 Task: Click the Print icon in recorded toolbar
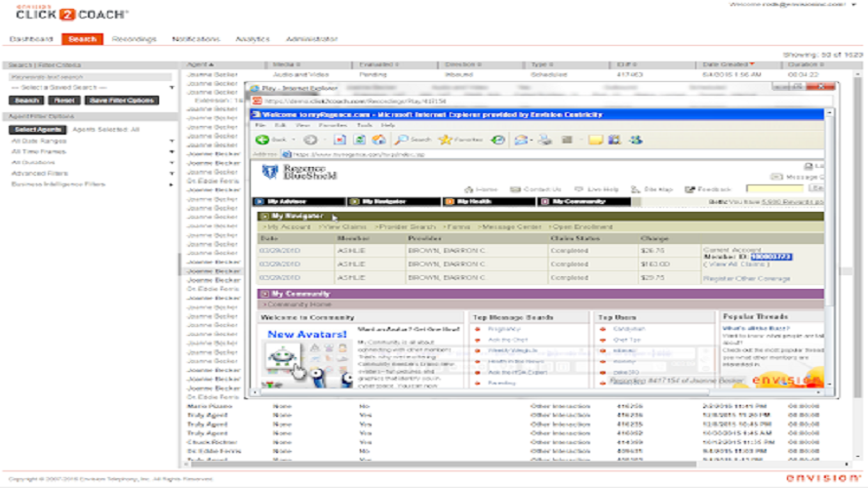(x=545, y=140)
